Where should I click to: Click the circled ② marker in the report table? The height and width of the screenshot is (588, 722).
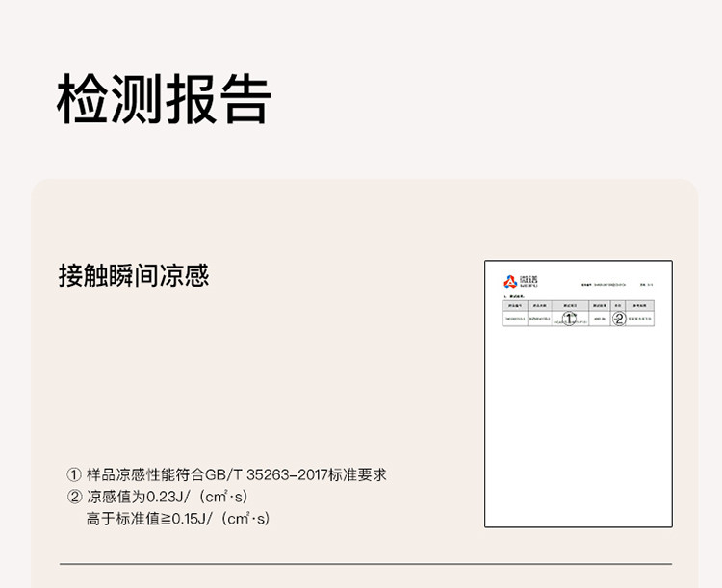[619, 319]
